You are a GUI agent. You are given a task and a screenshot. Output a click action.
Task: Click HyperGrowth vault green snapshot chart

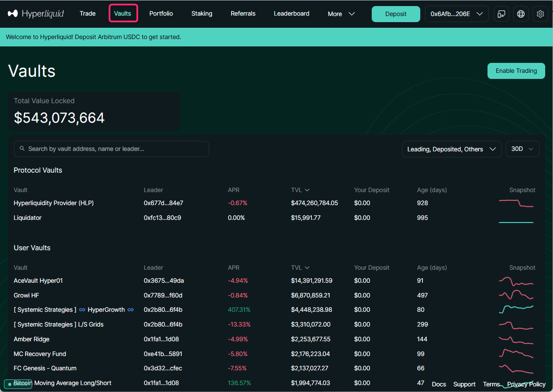pyautogui.click(x=516, y=309)
